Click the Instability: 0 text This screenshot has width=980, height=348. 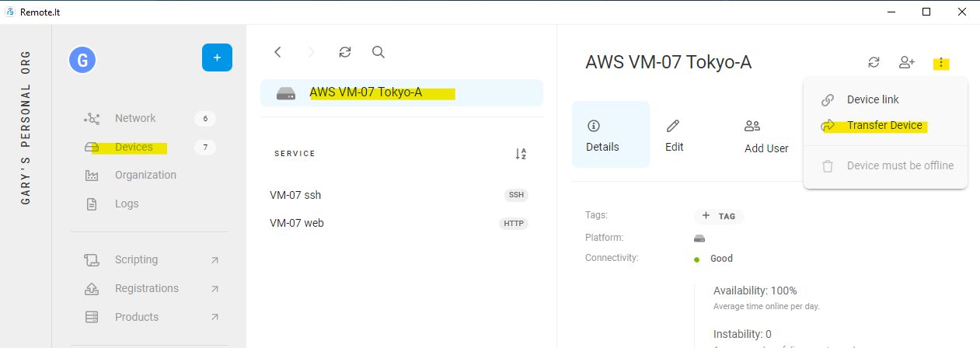[742, 334]
